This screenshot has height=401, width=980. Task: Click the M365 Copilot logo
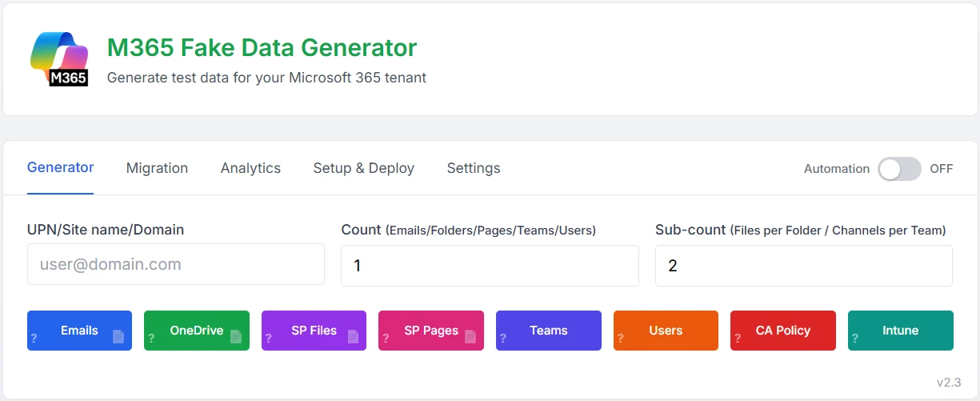pyautogui.click(x=58, y=59)
